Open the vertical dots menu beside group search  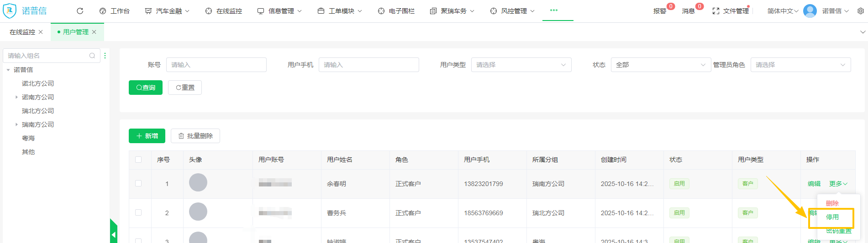[105, 56]
